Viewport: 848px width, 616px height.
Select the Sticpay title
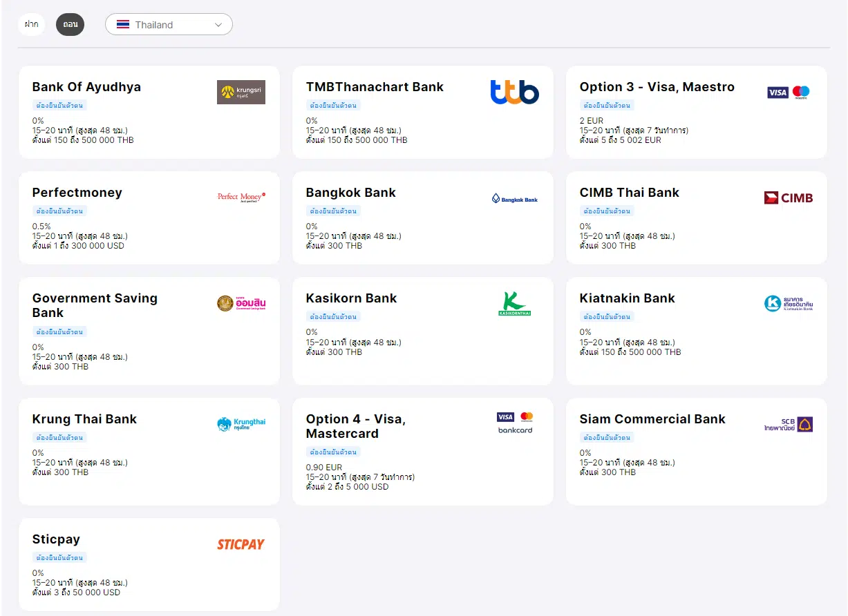[56, 539]
